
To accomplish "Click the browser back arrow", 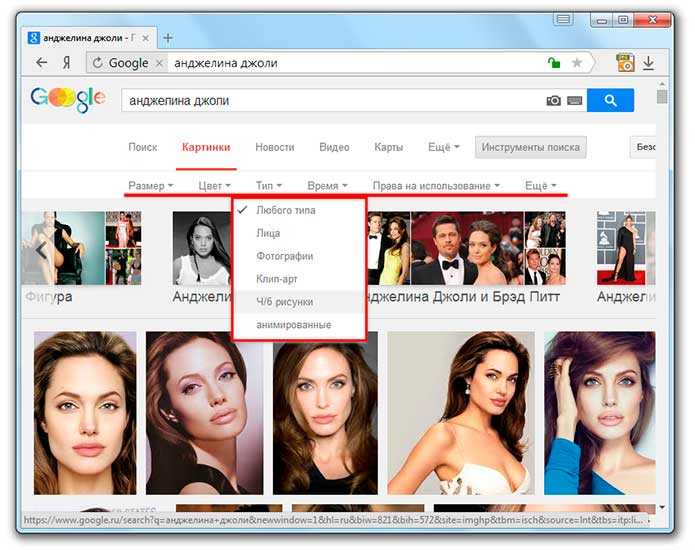I will point(42,62).
